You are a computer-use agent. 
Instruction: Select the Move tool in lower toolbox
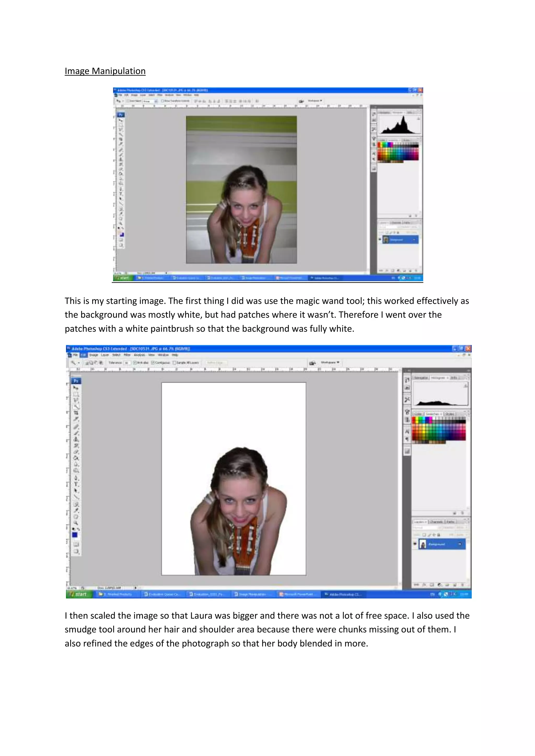point(76,388)
